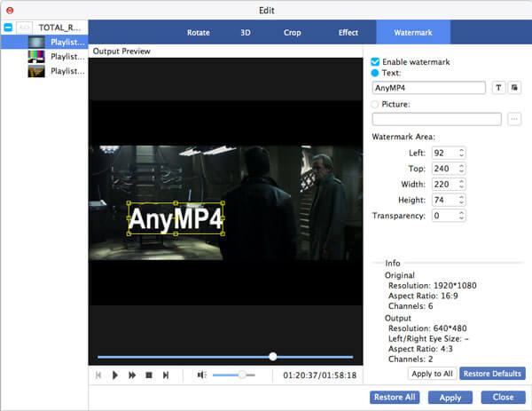The width and height of the screenshot is (532, 411).
Task: Click the Width value field showing 220
Action: [x=445, y=184]
